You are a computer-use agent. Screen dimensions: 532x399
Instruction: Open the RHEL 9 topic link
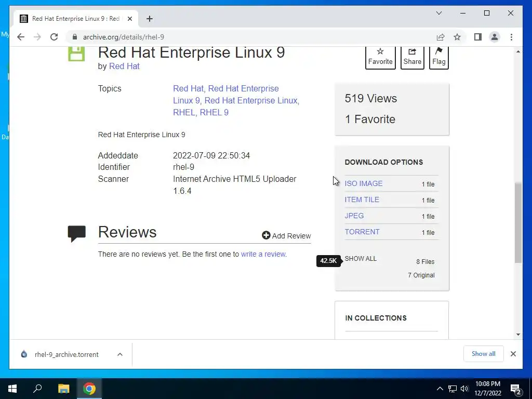214,112
